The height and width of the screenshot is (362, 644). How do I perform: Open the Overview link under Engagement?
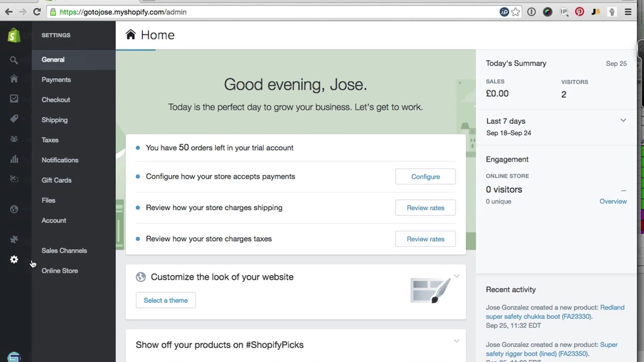point(613,201)
